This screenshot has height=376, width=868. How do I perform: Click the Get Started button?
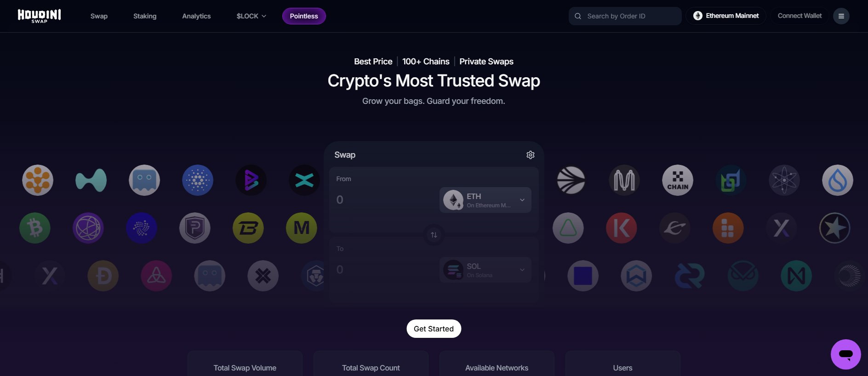(x=434, y=329)
